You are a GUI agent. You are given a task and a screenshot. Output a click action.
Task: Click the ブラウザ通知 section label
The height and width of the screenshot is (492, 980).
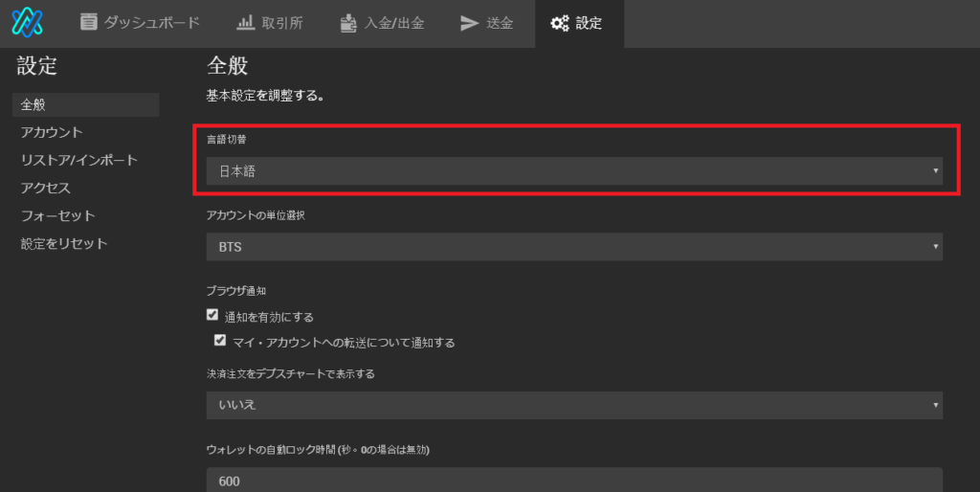tap(236, 291)
